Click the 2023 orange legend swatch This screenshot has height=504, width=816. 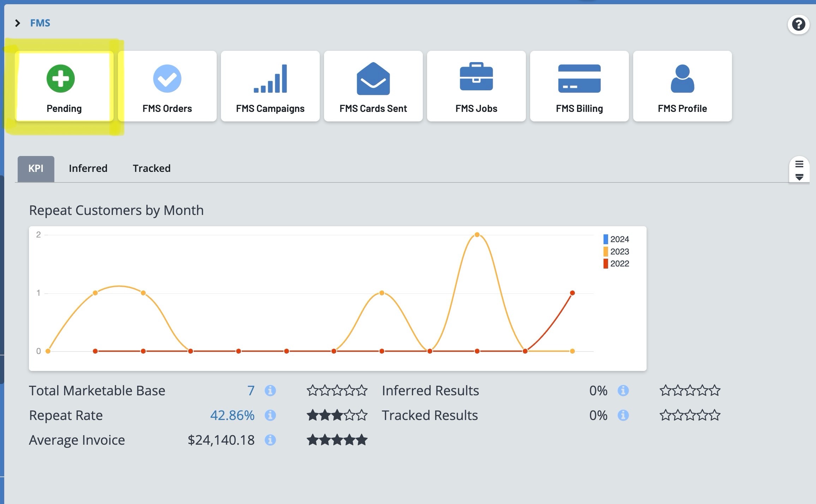point(606,252)
